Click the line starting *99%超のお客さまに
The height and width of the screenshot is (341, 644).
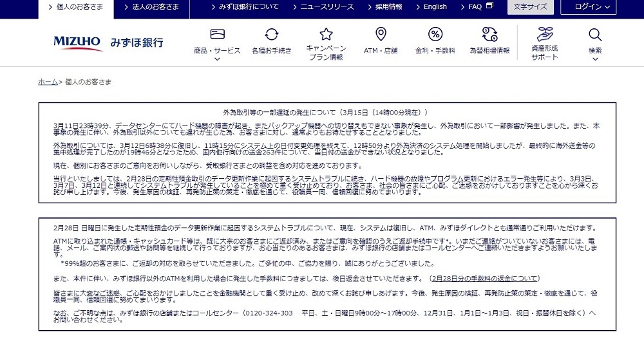(x=247, y=263)
